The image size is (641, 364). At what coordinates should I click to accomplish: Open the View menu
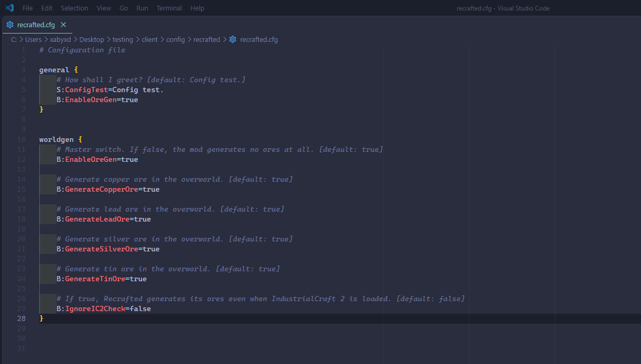point(104,8)
